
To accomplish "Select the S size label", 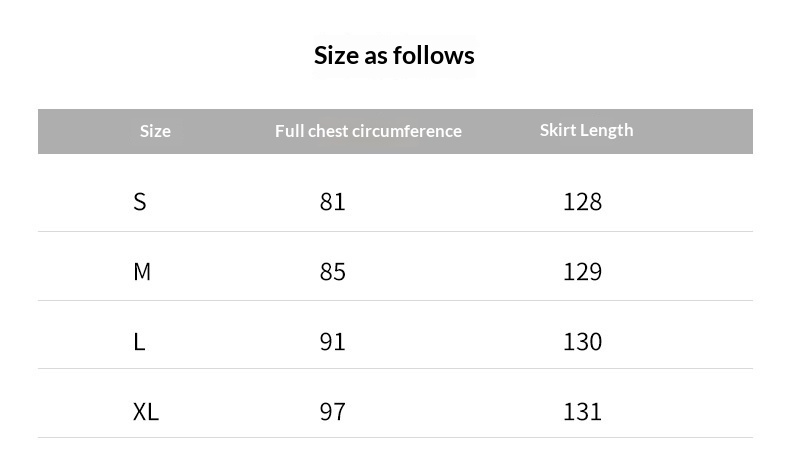I will click(140, 202).
